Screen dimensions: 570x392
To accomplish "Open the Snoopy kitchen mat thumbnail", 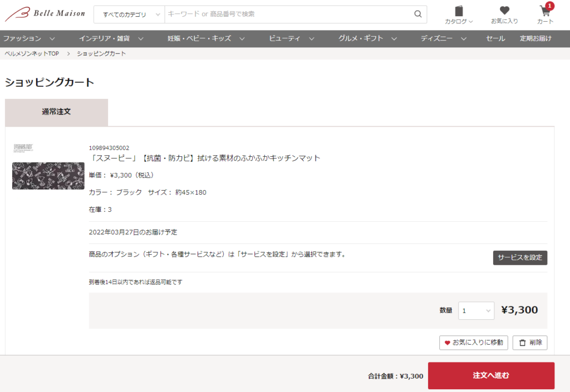I will pyautogui.click(x=48, y=176).
